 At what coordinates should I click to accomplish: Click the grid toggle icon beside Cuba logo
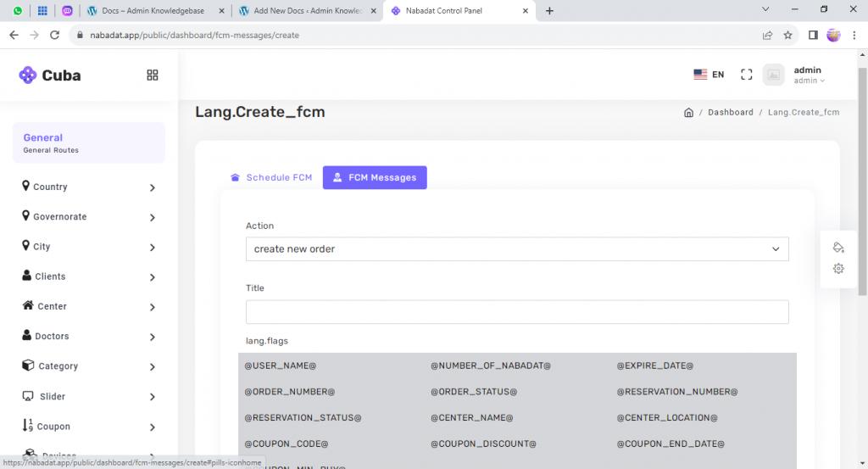[153, 75]
